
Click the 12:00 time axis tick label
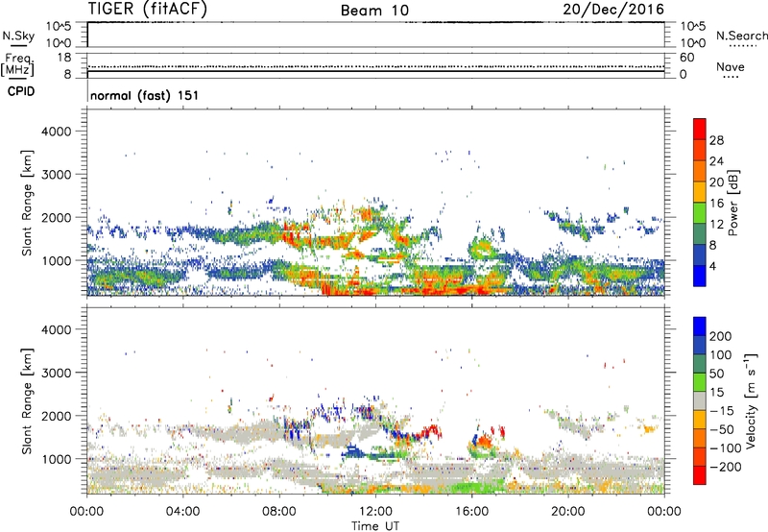375,512
